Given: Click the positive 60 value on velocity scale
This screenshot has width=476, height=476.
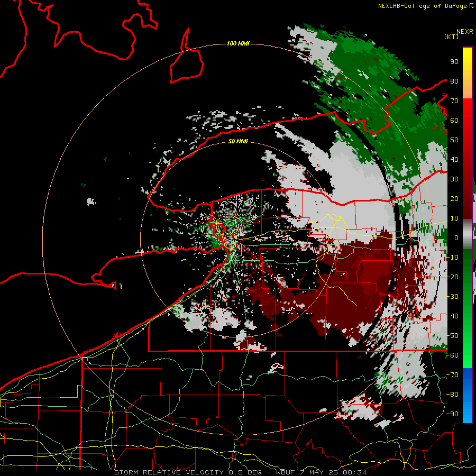Looking at the screenshot, I should [454, 121].
